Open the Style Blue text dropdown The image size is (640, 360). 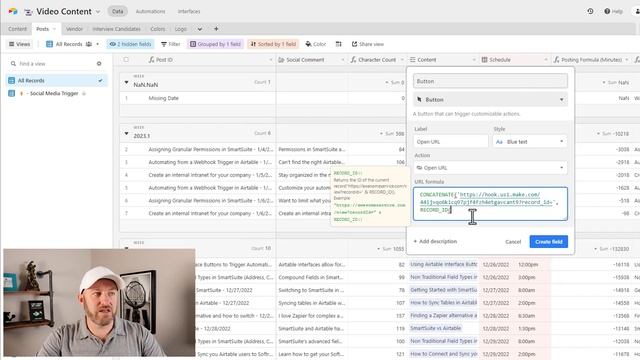coord(530,142)
